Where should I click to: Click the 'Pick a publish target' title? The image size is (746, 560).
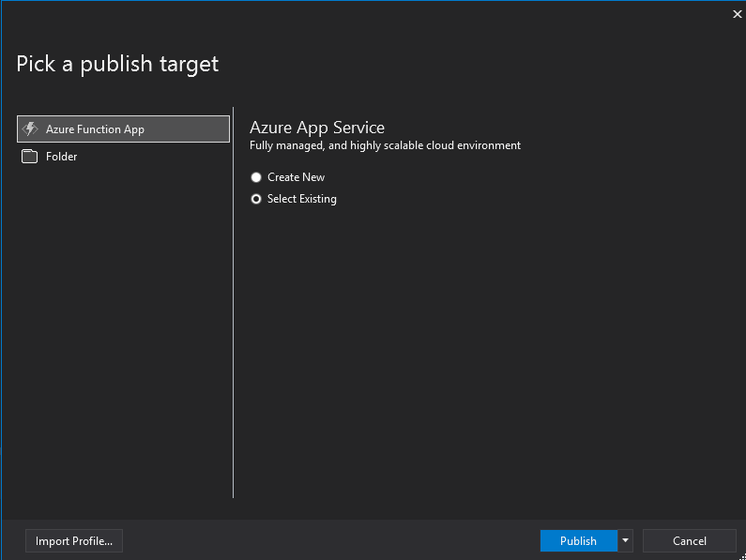[117, 64]
